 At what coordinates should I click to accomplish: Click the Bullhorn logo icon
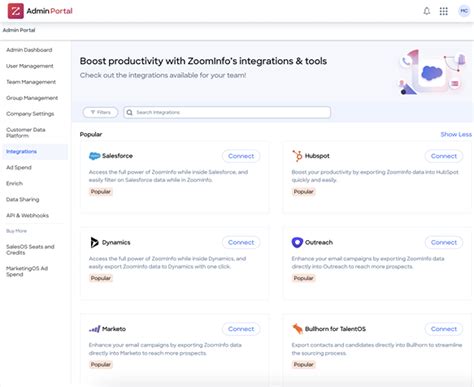[297, 329]
